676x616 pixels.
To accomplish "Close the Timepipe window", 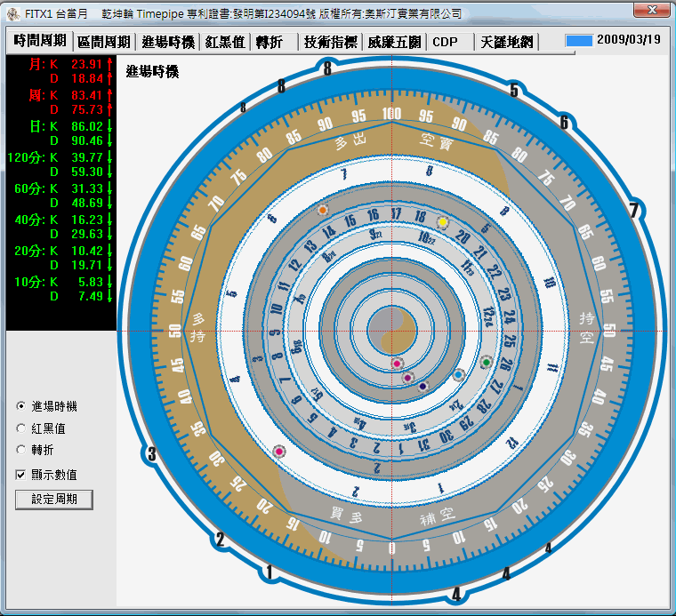I will [651, 10].
